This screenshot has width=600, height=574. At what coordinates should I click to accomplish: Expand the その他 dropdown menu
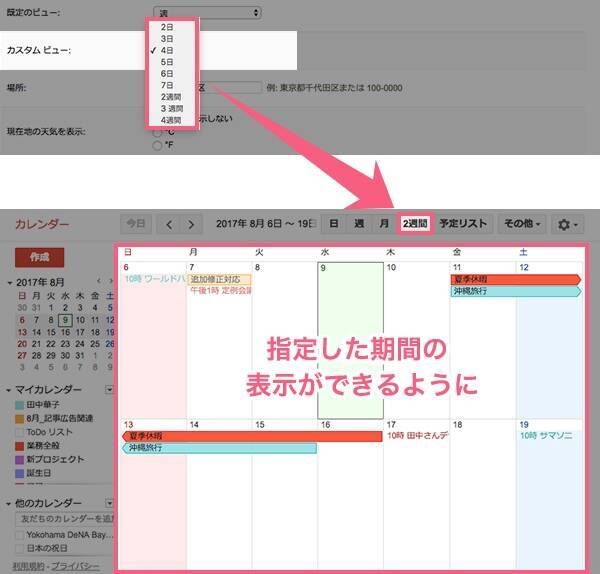[523, 224]
